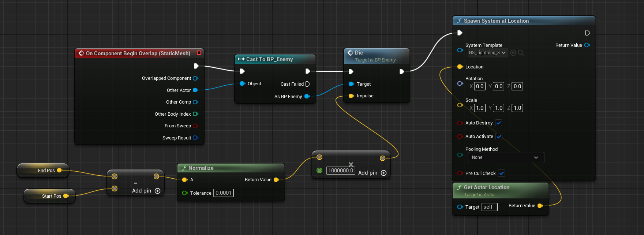Click the Cast Failed execution pin

pyautogui.click(x=308, y=84)
